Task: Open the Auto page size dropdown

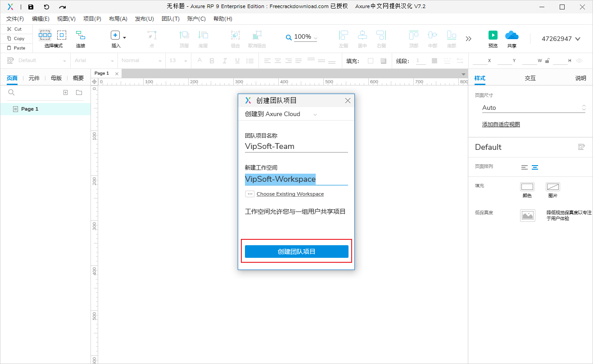Action: pyautogui.click(x=534, y=108)
